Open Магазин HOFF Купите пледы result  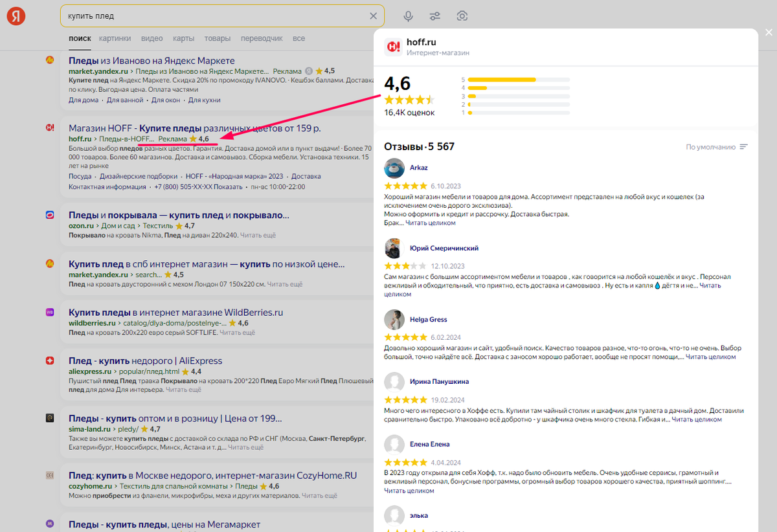coord(195,128)
